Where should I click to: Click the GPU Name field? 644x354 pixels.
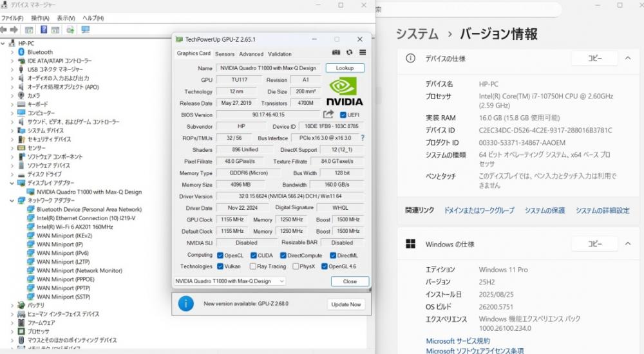(x=268, y=68)
